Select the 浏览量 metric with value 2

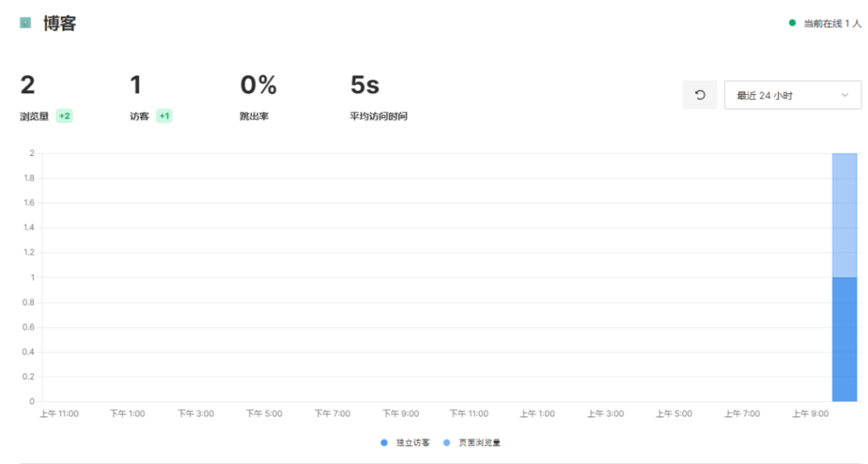47,98
